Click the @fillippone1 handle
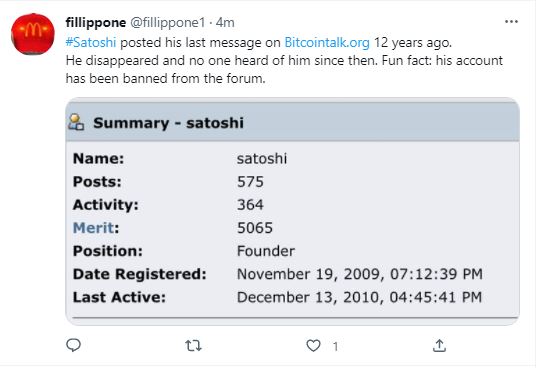The width and height of the screenshot is (538, 368). point(167,23)
